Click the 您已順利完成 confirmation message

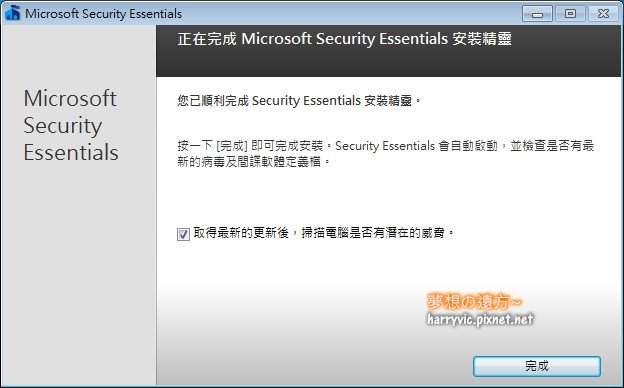tap(299, 101)
